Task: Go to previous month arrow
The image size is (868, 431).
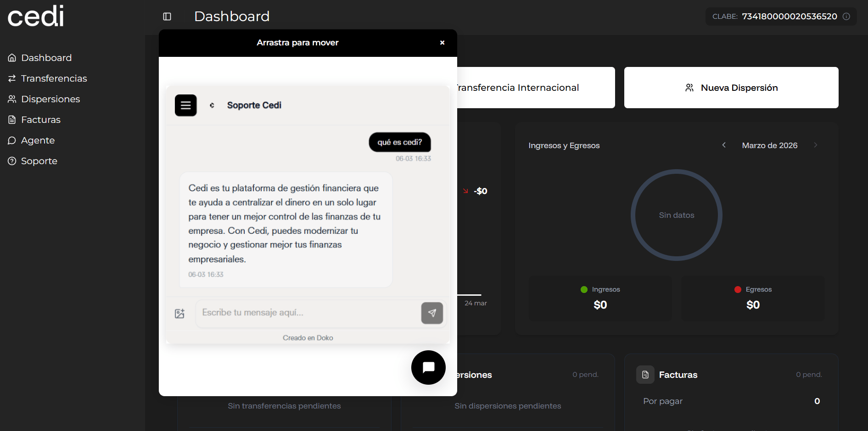Action: 724,145
